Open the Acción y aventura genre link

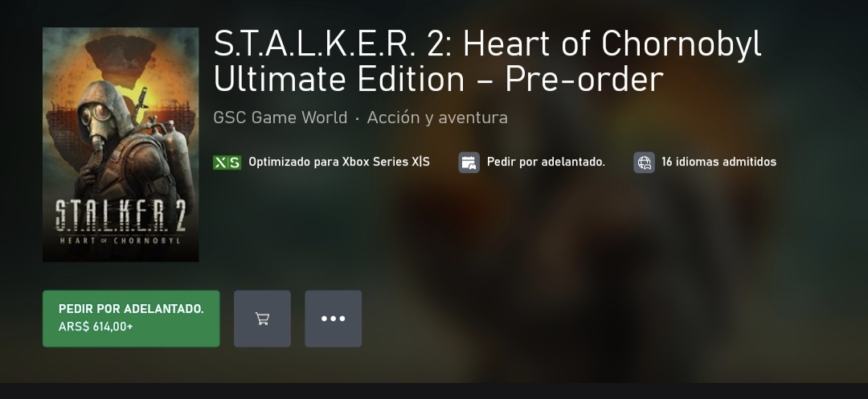click(x=437, y=117)
